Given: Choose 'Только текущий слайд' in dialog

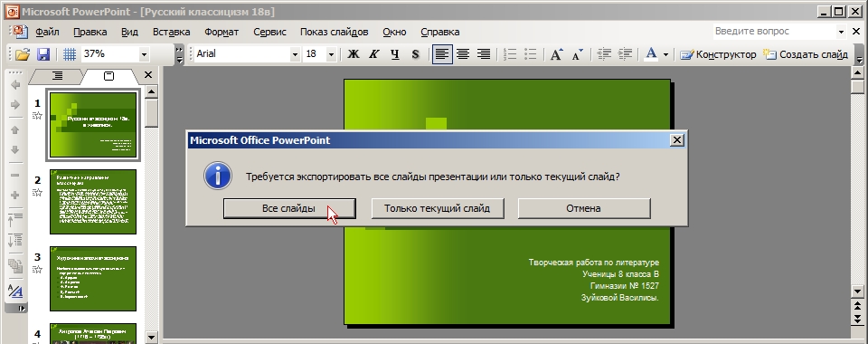Looking at the screenshot, I should click(x=437, y=208).
